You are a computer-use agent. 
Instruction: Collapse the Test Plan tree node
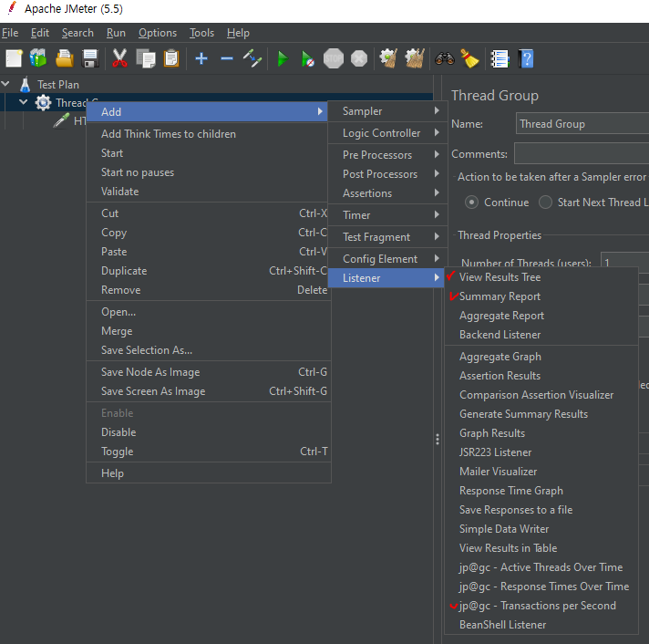click(5, 84)
